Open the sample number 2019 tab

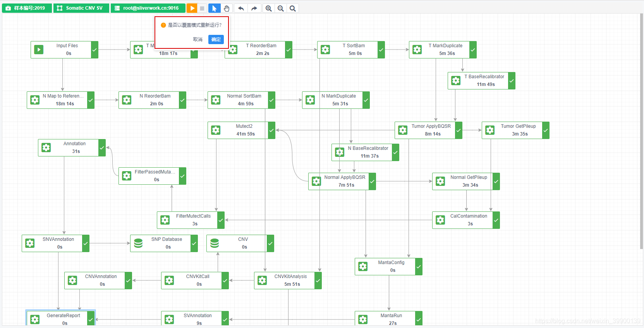click(x=27, y=8)
